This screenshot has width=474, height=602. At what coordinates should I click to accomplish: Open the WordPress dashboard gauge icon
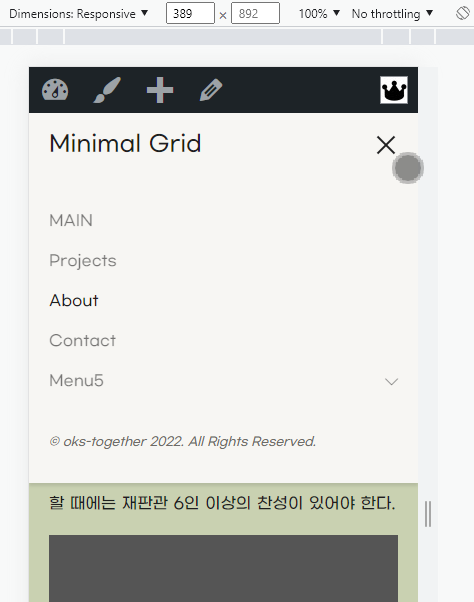click(55, 90)
